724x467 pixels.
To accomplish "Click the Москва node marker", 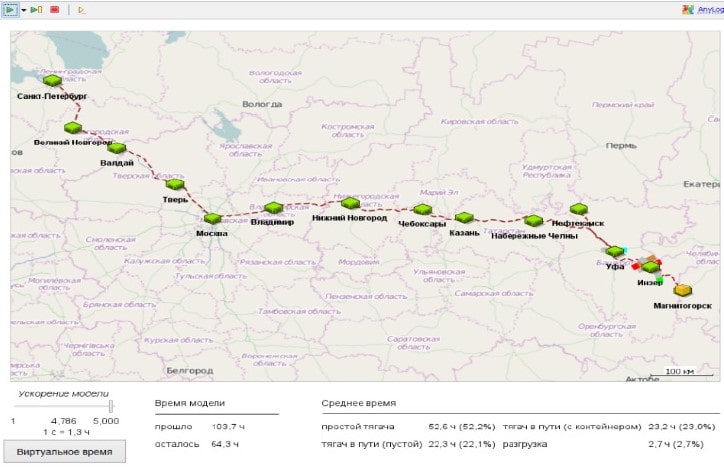I will point(212,218).
